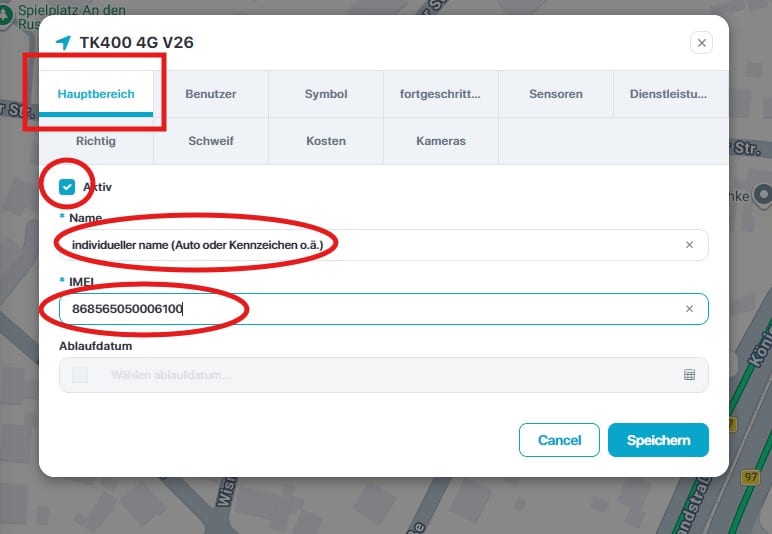Go to the Sensoren tab

pos(555,95)
